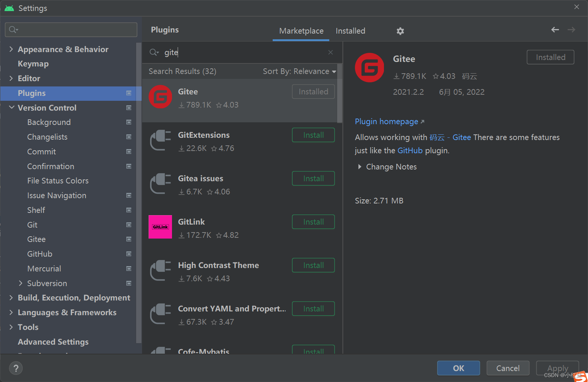Click the Cancel button
Image resolution: width=588 pixels, height=382 pixels.
[x=508, y=368]
